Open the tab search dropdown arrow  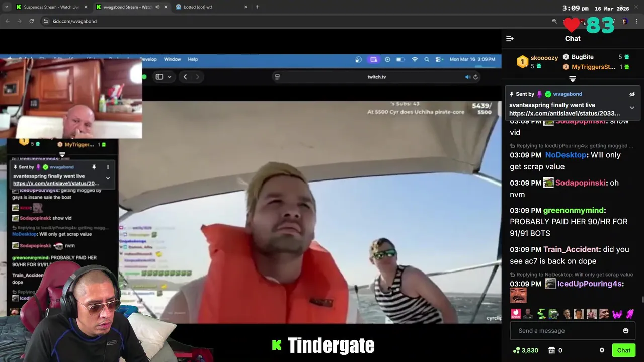click(6, 7)
